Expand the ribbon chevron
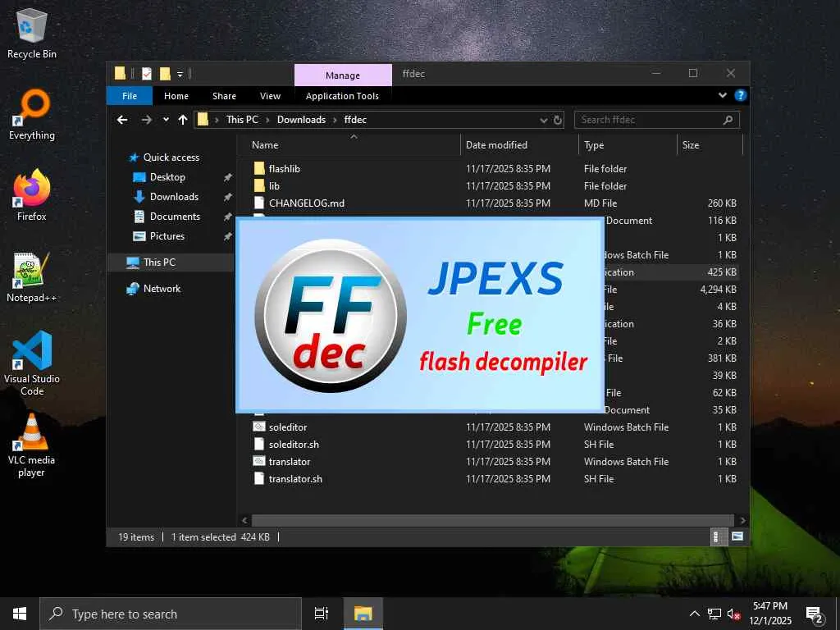 tap(723, 95)
